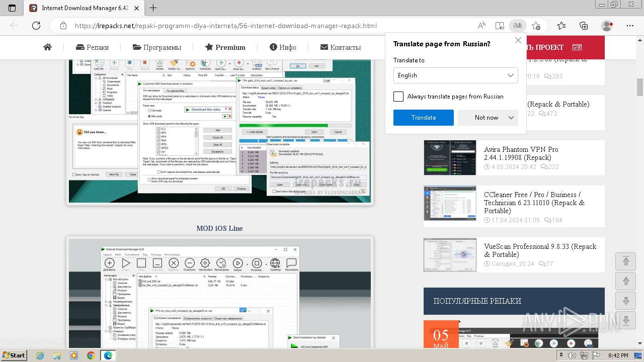Open the Translate to English dropdown
Image resolution: width=644 pixels, height=362 pixels.
point(455,75)
